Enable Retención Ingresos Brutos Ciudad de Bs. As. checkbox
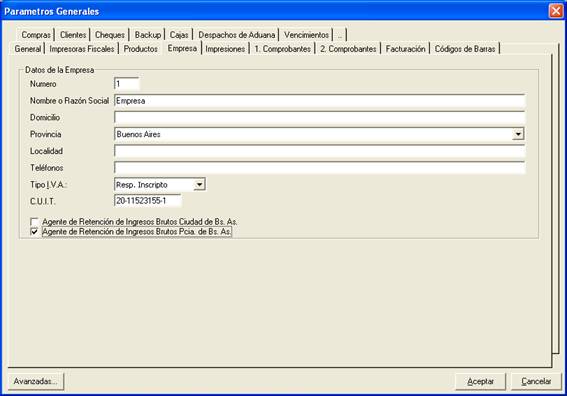567x396 pixels. click(x=34, y=222)
